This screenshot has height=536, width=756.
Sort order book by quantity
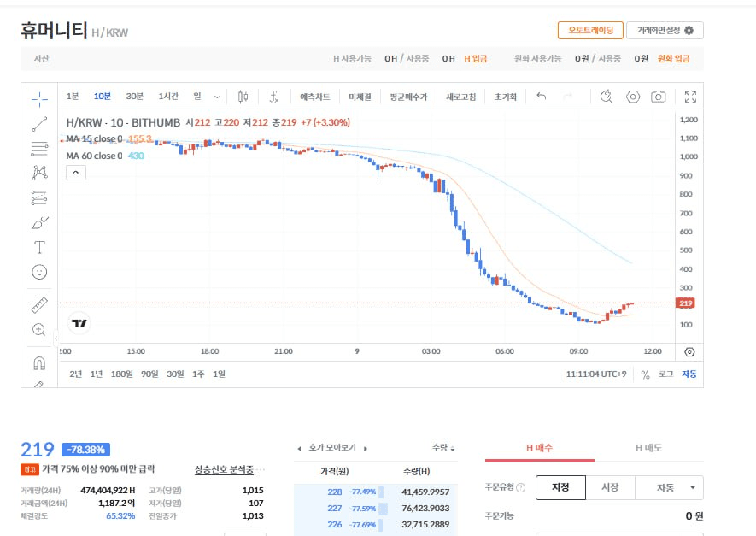click(443, 448)
